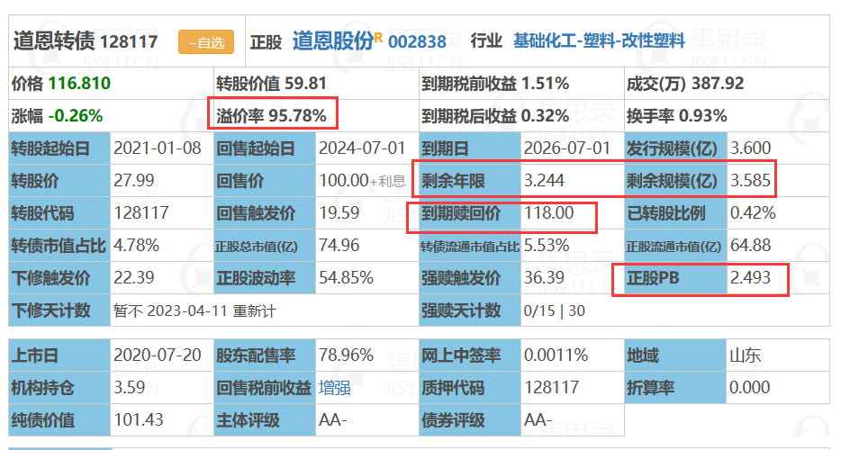This screenshot has width=868, height=450.
Task: Click the 主体评级 AA- value
Action: coord(332,420)
